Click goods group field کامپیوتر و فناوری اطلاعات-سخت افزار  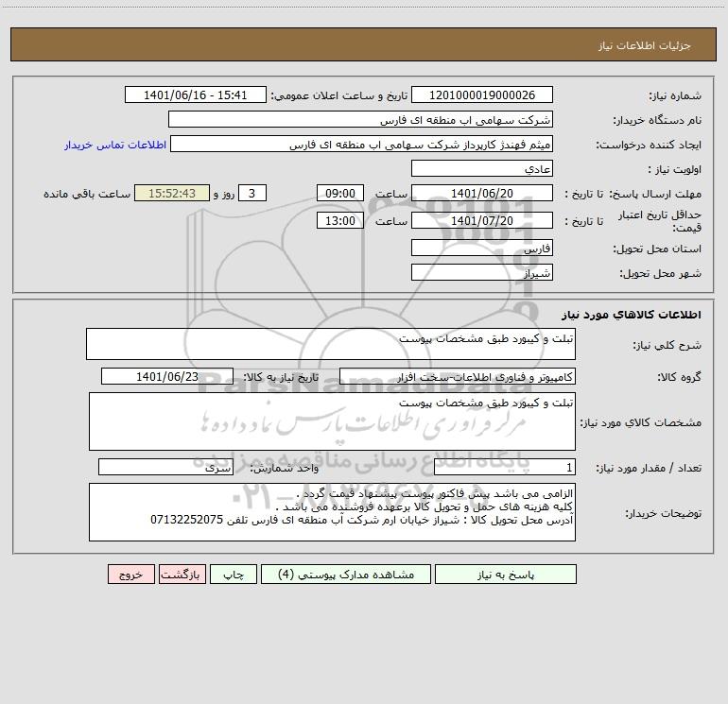tap(458, 376)
